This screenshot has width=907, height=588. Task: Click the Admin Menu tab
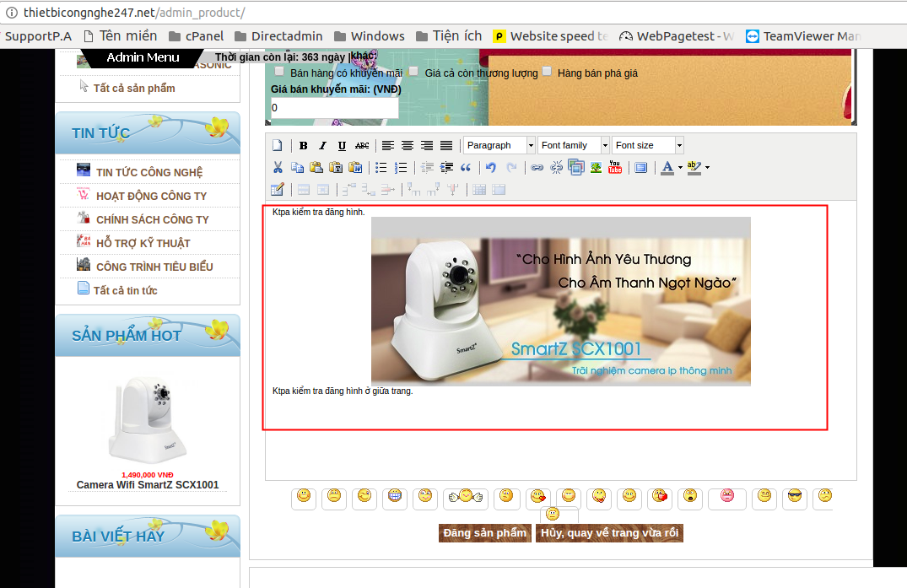(x=143, y=58)
